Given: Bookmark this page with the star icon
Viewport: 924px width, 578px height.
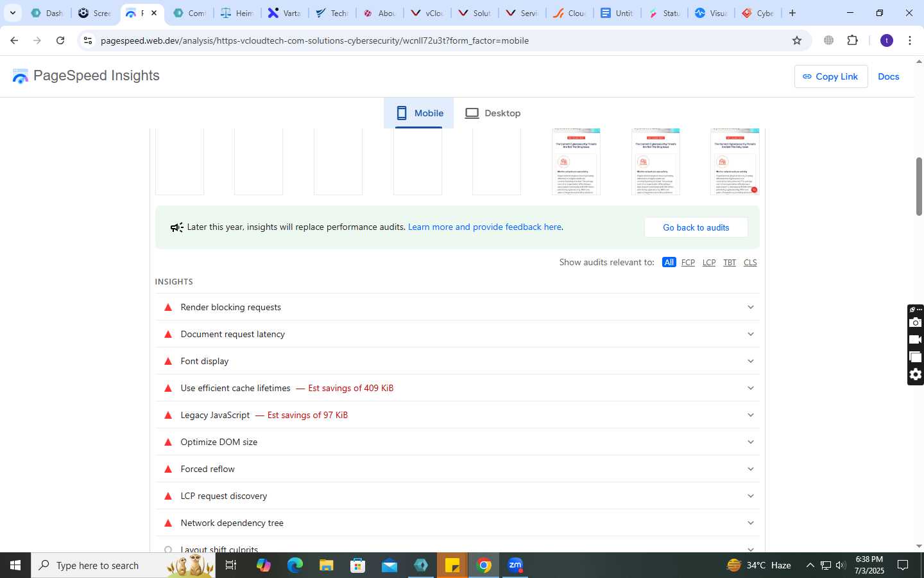Looking at the screenshot, I should click(797, 40).
